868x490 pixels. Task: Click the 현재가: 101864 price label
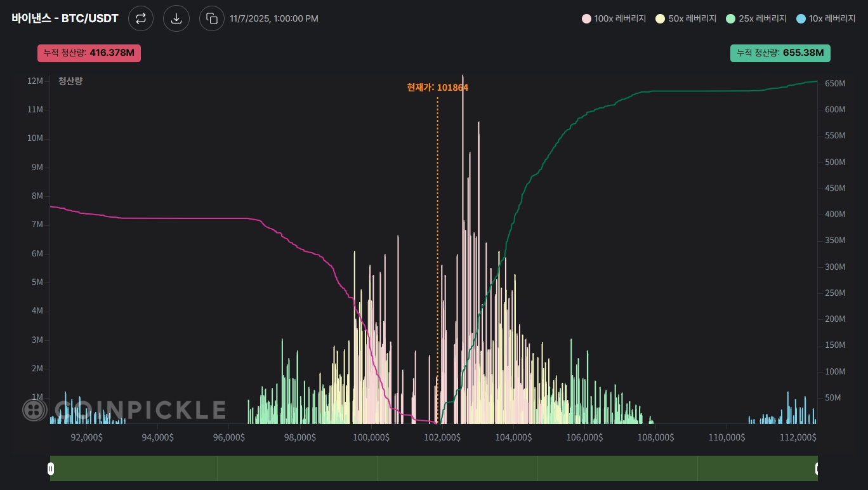(437, 88)
